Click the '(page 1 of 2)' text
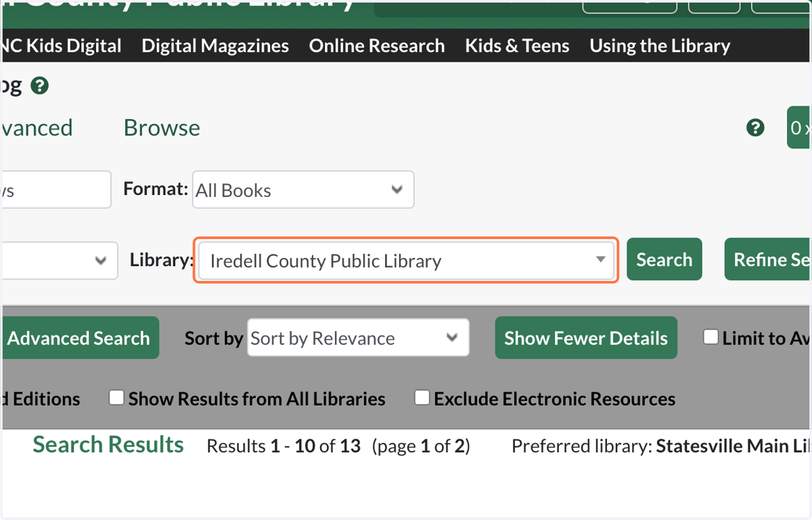This screenshot has width=812, height=520. pyautogui.click(x=421, y=446)
